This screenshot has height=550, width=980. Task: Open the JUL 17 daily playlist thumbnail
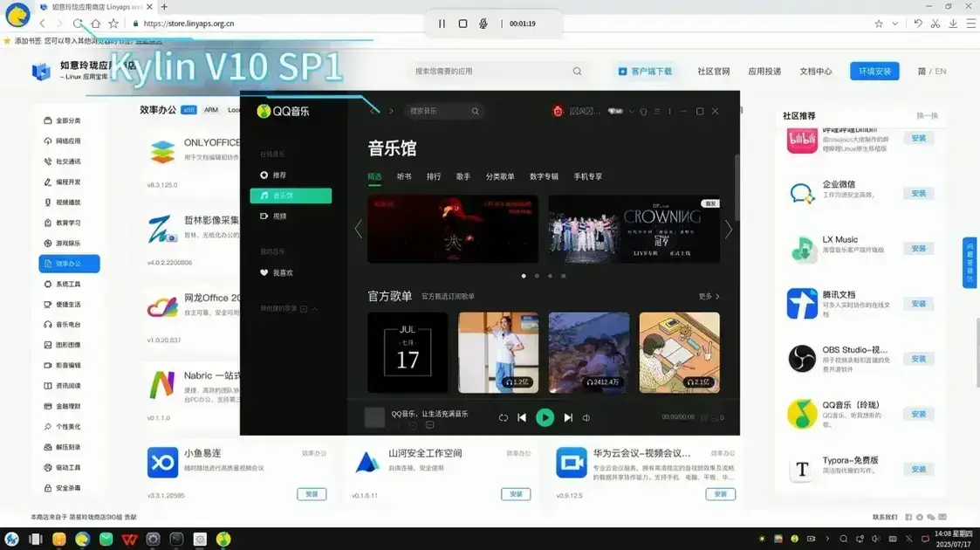408,353
